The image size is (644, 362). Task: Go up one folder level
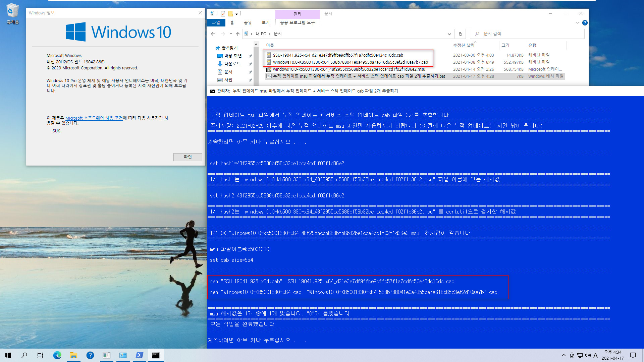(238, 34)
